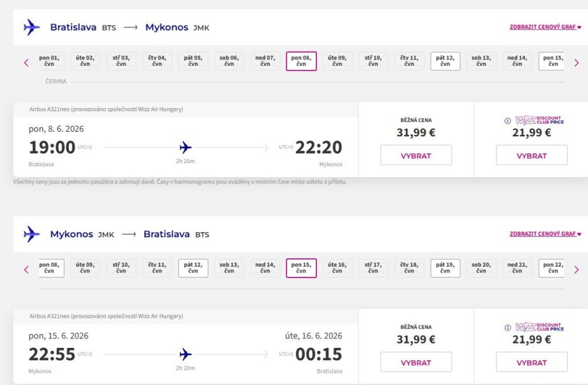Choose return Wizz Discount Club Vybrat button
The width and height of the screenshot is (588, 385).
(531, 363)
